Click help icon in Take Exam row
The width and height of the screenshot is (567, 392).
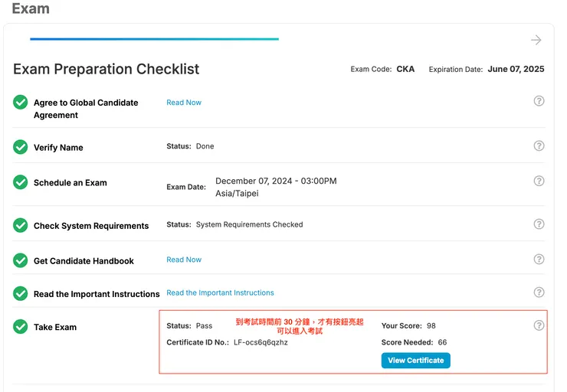(539, 325)
